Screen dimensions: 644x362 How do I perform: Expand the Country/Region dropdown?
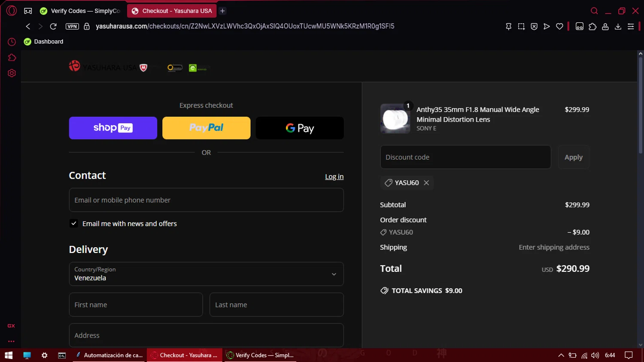[x=206, y=274]
